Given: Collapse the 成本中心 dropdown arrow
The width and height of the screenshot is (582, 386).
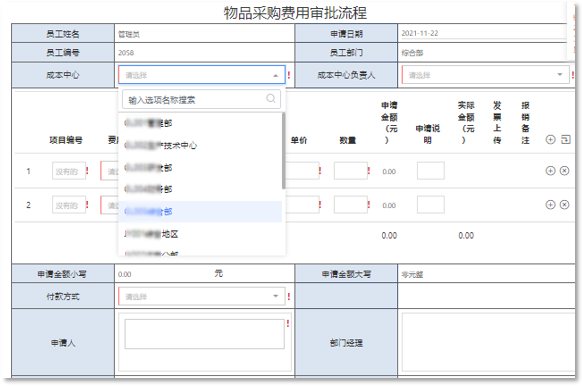Looking at the screenshot, I should click(x=275, y=75).
